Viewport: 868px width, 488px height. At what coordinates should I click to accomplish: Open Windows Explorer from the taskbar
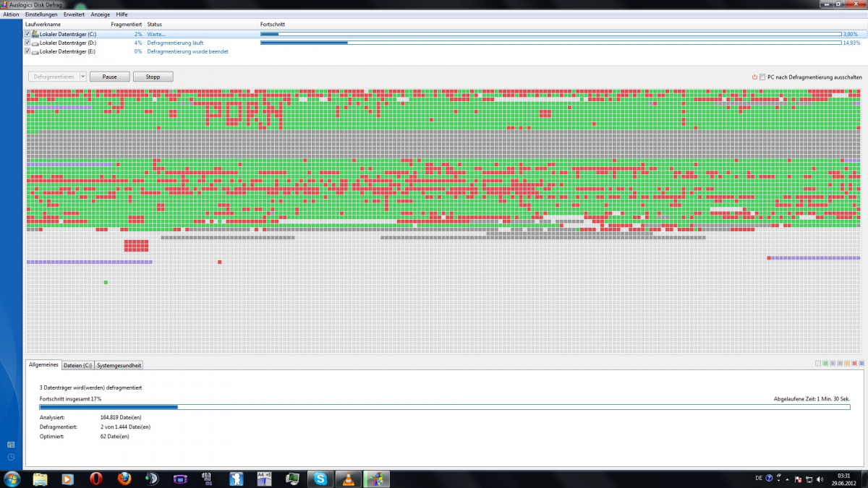[x=40, y=479]
